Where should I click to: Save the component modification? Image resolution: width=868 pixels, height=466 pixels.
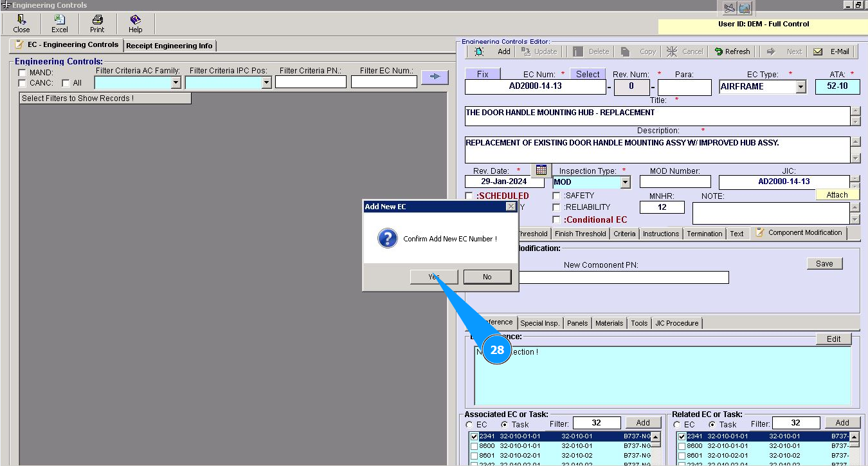point(824,263)
